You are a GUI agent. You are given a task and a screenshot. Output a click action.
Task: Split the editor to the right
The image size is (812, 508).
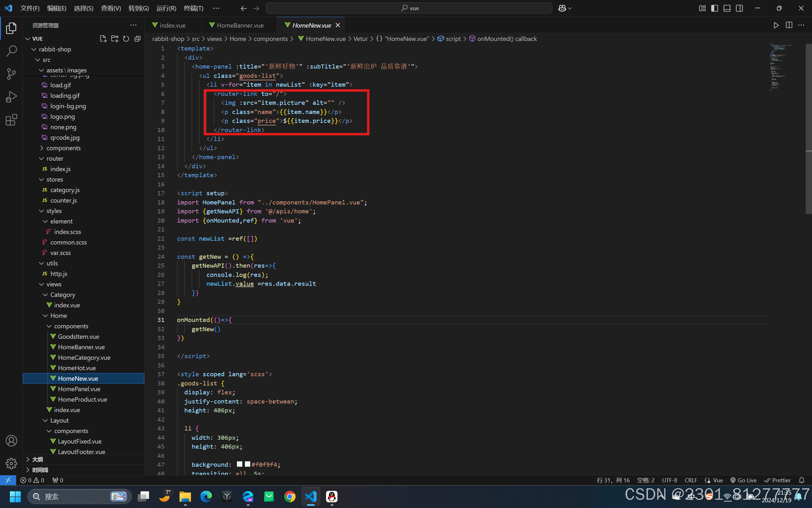click(x=789, y=25)
